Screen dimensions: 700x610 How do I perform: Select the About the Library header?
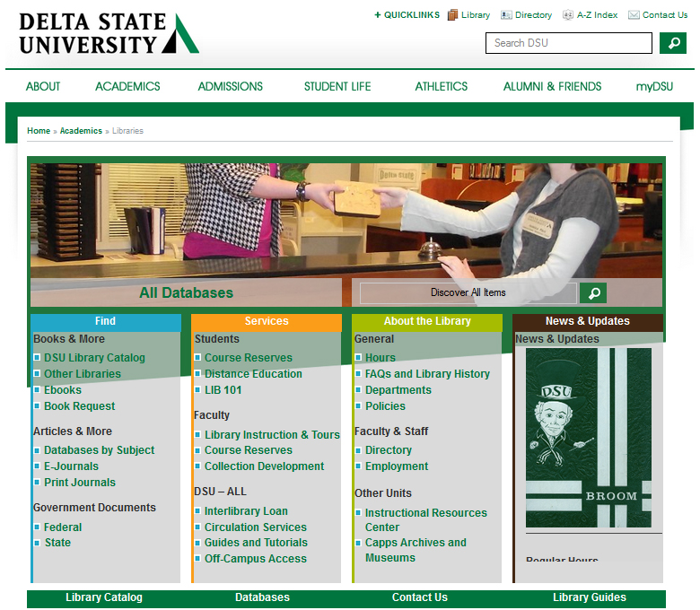point(427,321)
